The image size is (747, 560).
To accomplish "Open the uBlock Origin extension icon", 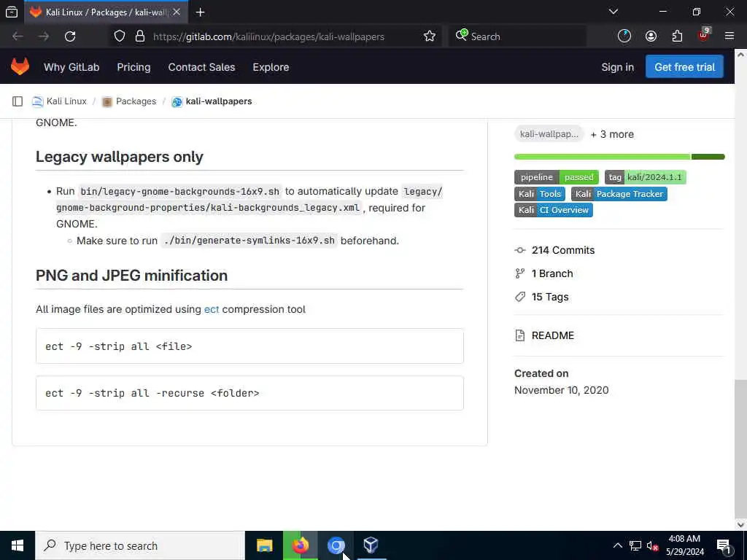I will [704, 35].
